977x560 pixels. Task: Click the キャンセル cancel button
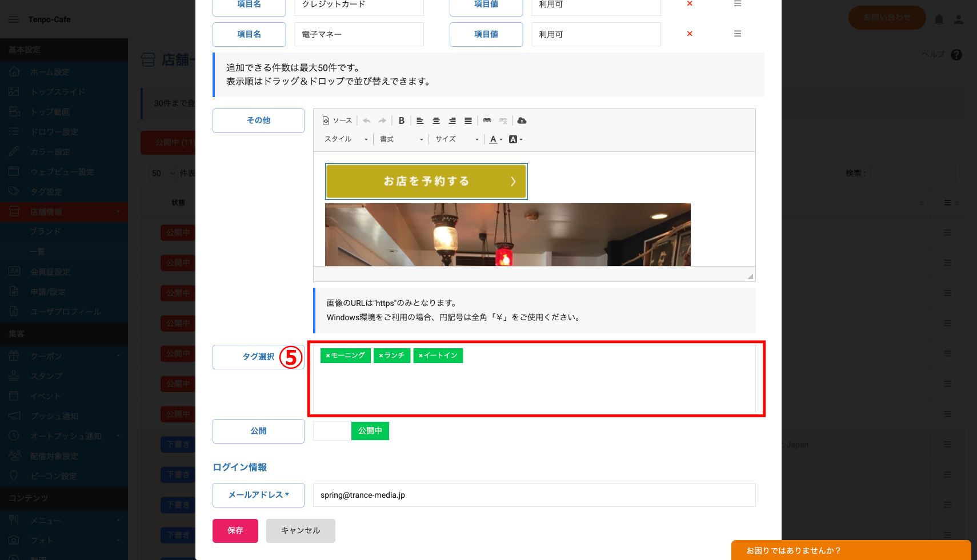pyautogui.click(x=301, y=531)
